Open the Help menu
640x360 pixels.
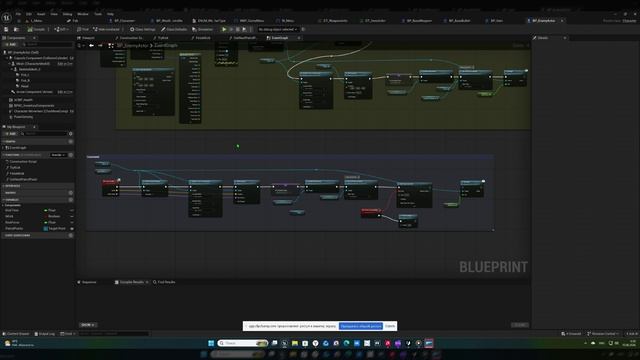point(110,14)
